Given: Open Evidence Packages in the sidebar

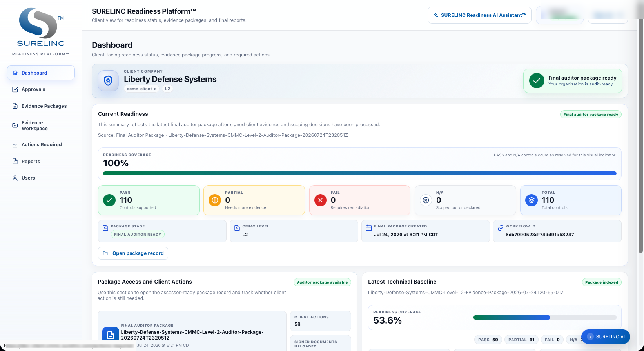Looking at the screenshot, I should [x=41, y=106].
